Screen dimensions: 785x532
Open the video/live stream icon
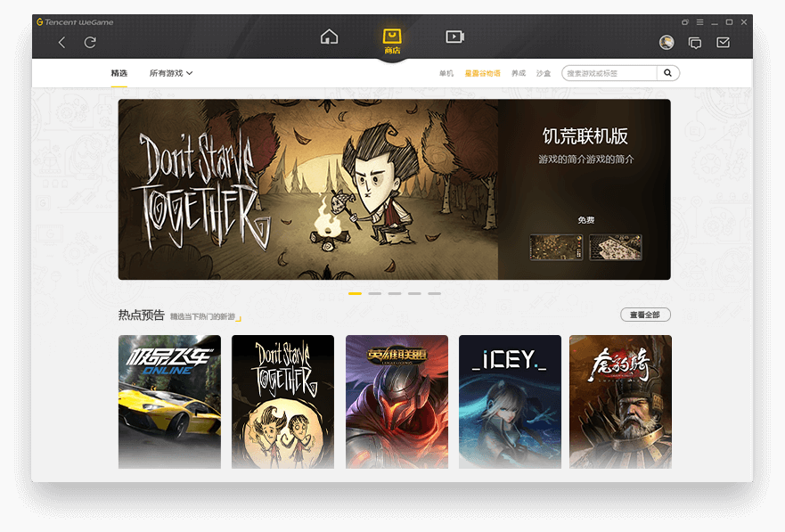[x=455, y=37]
